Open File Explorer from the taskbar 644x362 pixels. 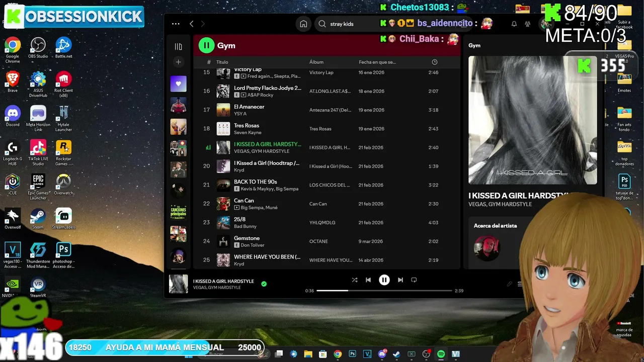308,354
